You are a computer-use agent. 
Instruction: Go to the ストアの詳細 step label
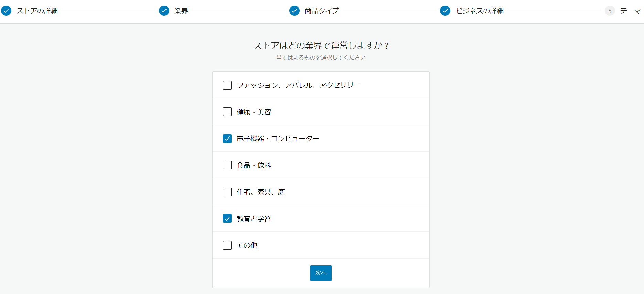37,11
